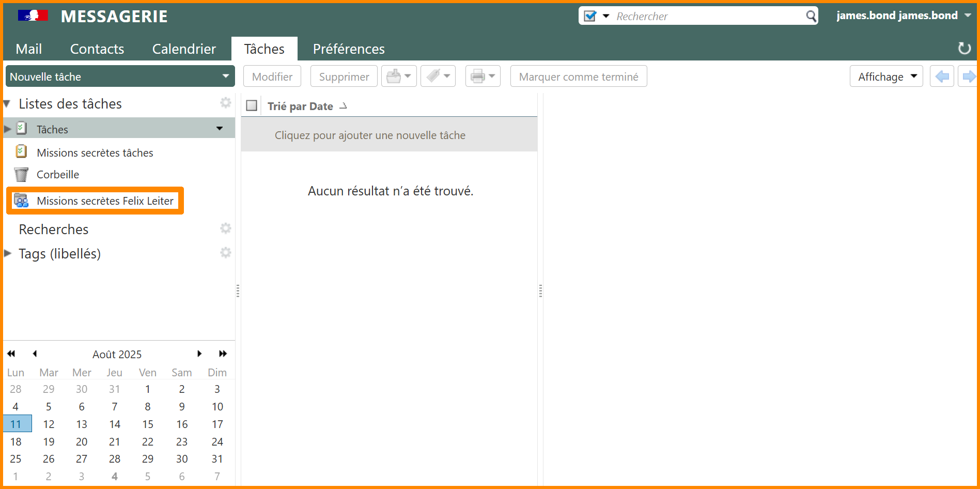Screen dimensions: 980x489
Task: Click the gear icon next to Recherches
Action: pyautogui.click(x=226, y=228)
